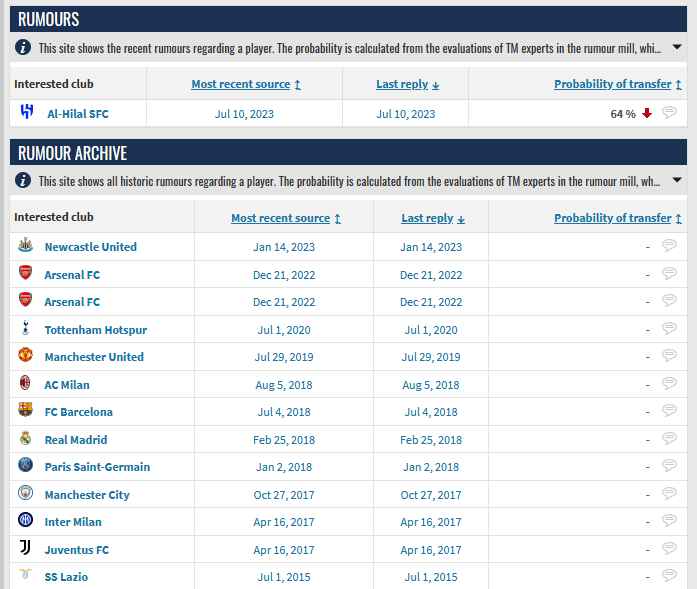The width and height of the screenshot is (697, 589).
Task: Click the Manchester United crest icon
Action: [x=25, y=355]
